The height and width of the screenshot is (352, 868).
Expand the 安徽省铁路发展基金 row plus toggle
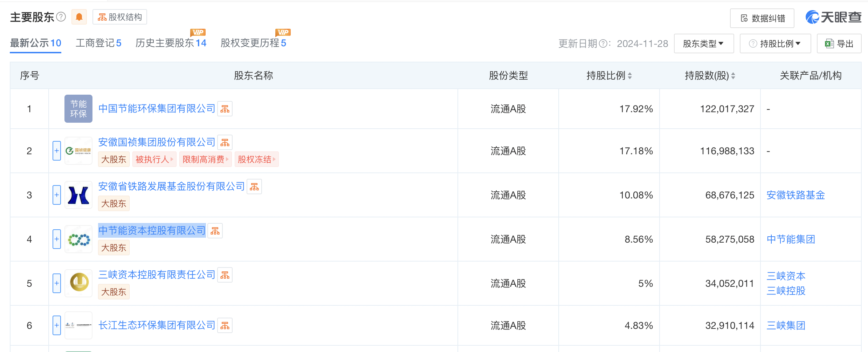point(57,195)
